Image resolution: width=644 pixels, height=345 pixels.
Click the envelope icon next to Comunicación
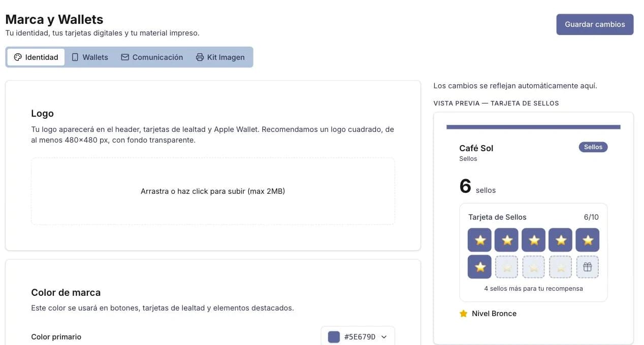125,57
